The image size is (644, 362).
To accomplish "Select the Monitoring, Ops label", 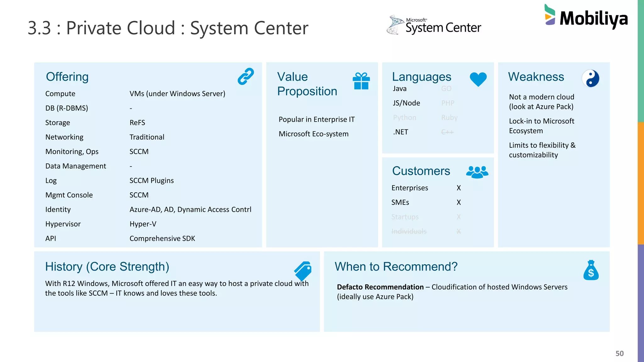I will point(72,151).
